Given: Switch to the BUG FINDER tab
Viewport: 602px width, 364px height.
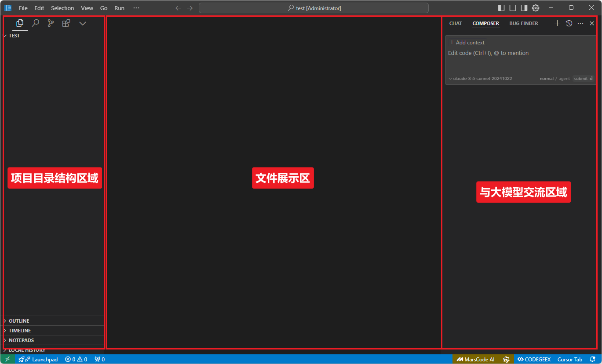Looking at the screenshot, I should coord(524,23).
